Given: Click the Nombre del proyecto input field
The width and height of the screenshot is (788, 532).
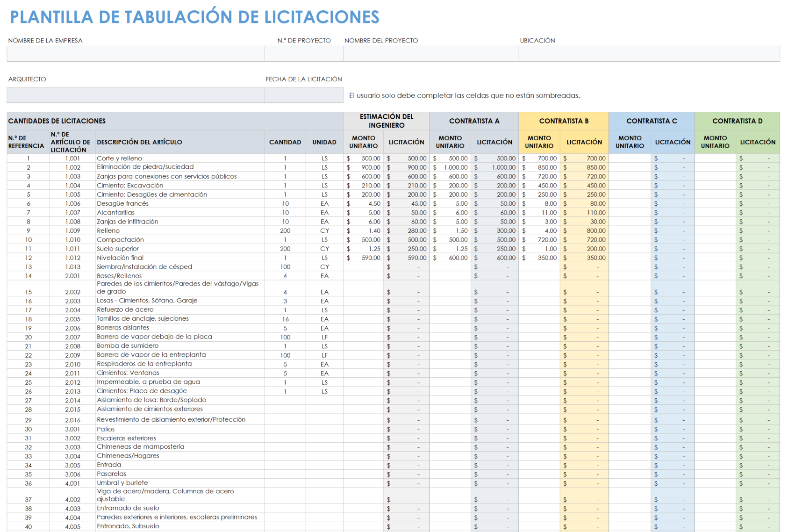Looking at the screenshot, I should point(431,54).
